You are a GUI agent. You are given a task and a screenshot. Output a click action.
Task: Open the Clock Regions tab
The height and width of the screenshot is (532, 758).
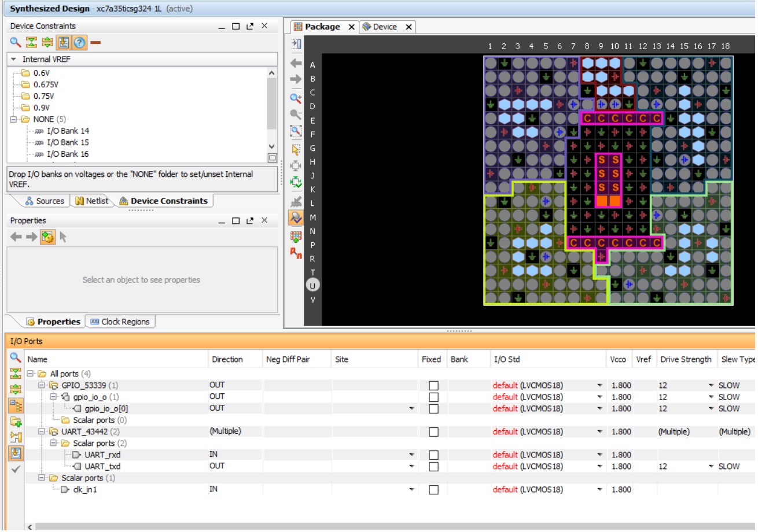pos(120,322)
